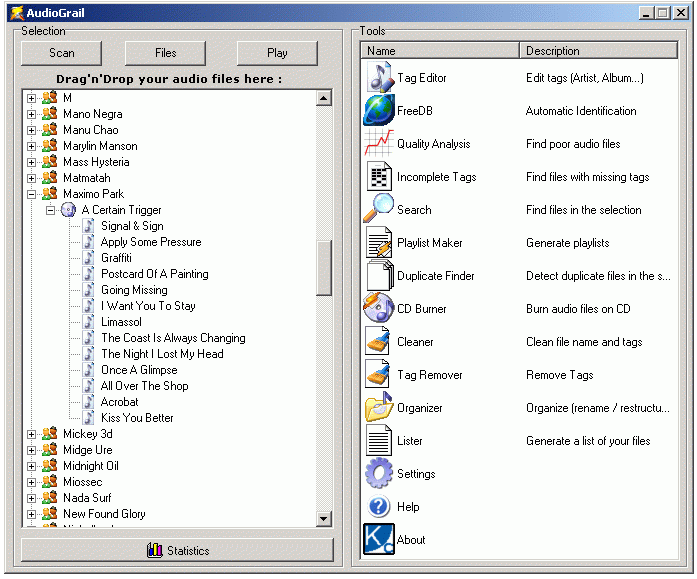The width and height of the screenshot is (697, 579).
Task: Click the Description column header
Action: click(x=598, y=51)
